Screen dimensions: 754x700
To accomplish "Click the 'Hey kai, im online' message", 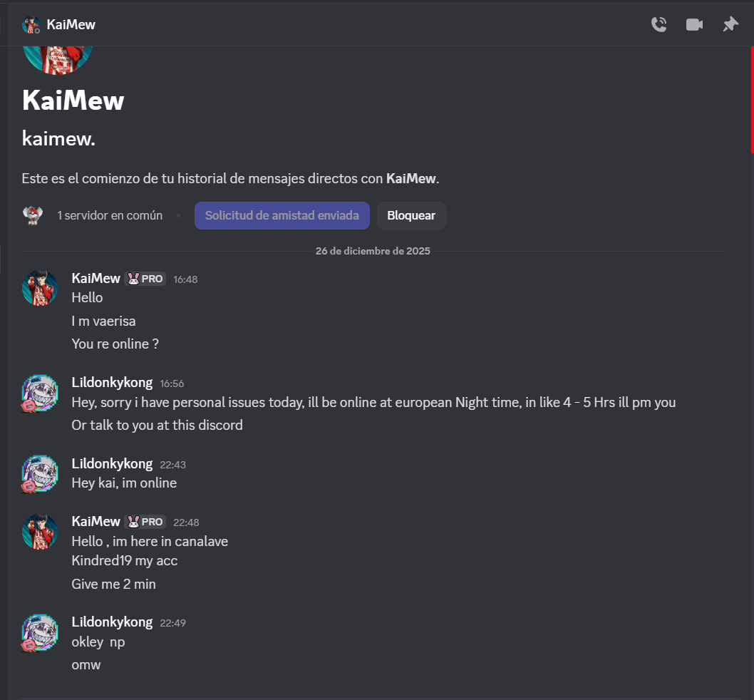I will (x=124, y=483).
